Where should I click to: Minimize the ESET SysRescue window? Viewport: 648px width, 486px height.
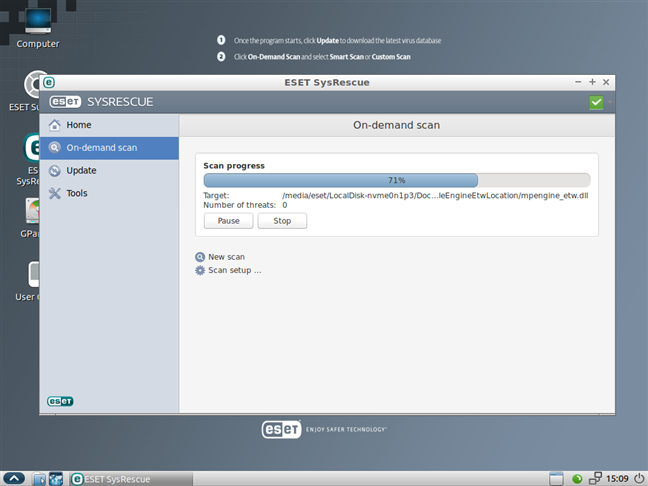point(578,82)
